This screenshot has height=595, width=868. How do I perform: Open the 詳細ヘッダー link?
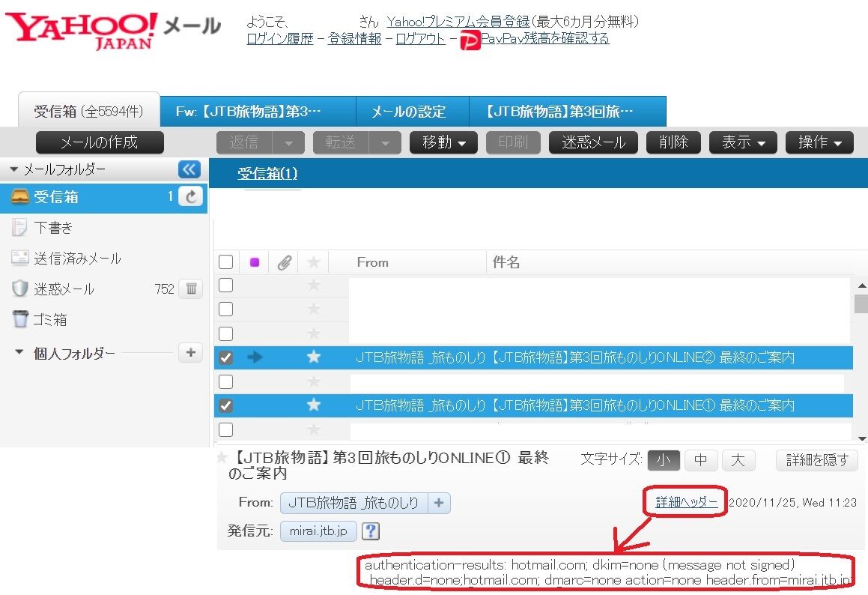[x=687, y=502]
